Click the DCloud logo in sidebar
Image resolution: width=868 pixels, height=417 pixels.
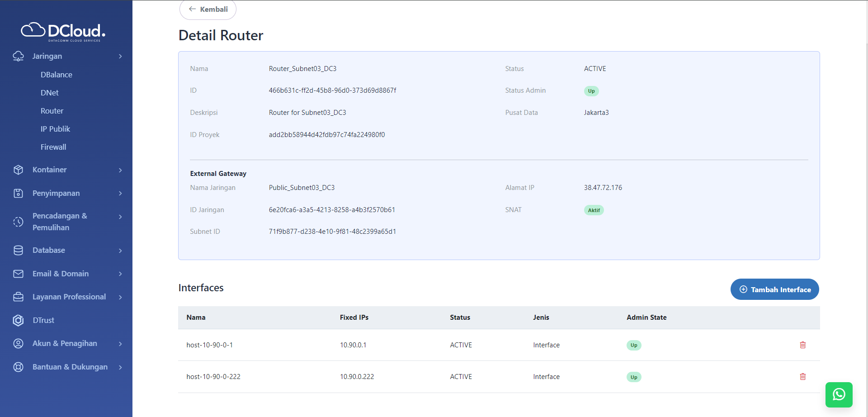point(63,31)
